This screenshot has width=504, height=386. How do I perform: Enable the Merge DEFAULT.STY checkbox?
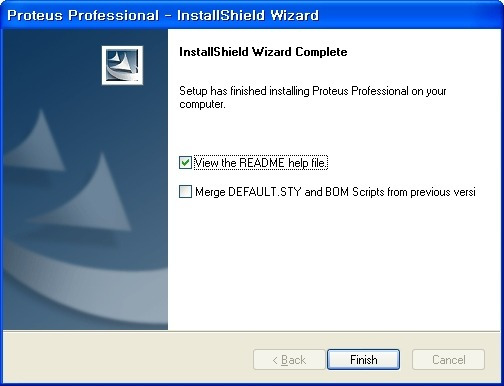pyautogui.click(x=185, y=192)
